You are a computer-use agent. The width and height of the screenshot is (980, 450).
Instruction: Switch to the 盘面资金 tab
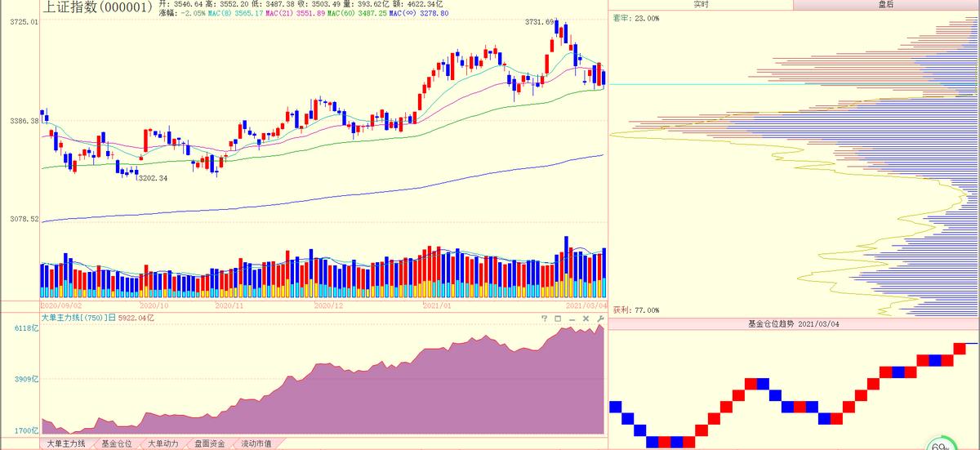209,443
